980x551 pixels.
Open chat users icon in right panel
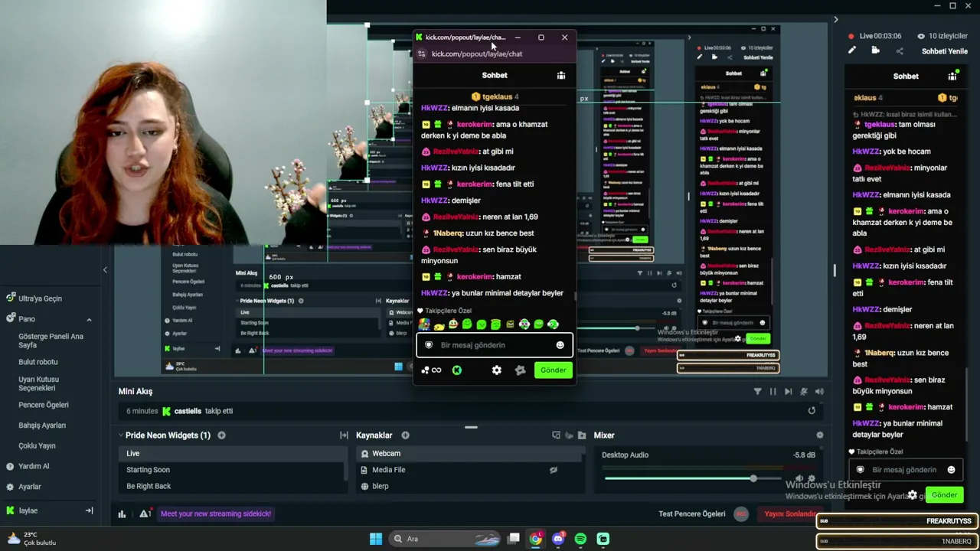point(952,77)
